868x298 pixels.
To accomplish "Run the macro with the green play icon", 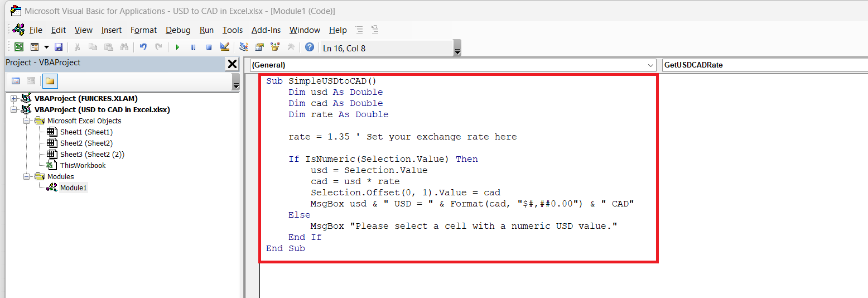I will tap(177, 47).
